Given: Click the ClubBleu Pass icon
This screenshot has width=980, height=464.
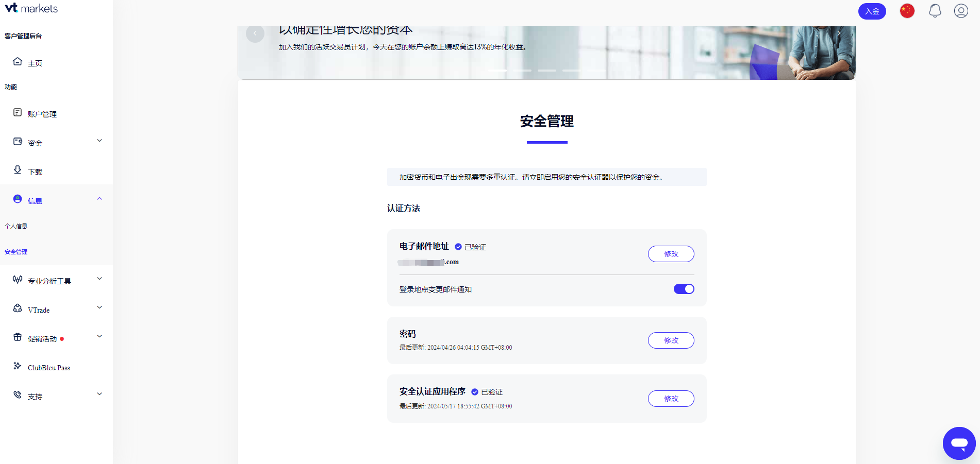Looking at the screenshot, I should point(18,366).
